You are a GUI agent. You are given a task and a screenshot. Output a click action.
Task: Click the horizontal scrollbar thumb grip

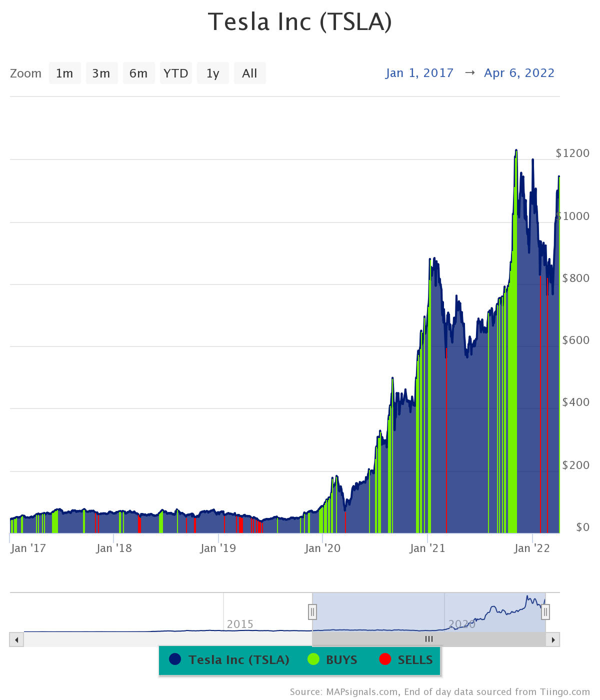428,639
